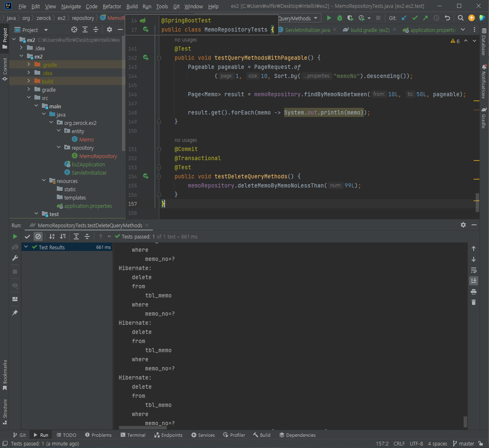This screenshot has width=489, height=448.
Task: Run the selected configuration from the toolbar
Action: (x=329, y=18)
